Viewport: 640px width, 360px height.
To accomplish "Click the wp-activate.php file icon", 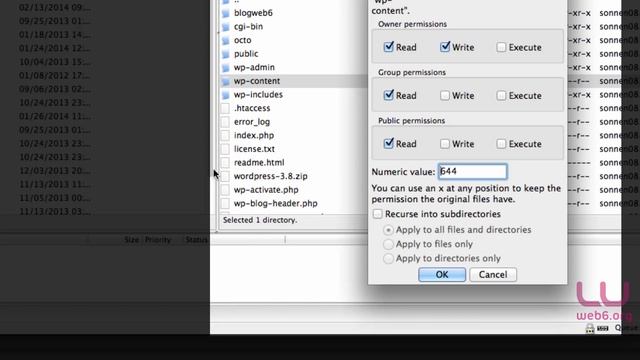I will click(225, 190).
